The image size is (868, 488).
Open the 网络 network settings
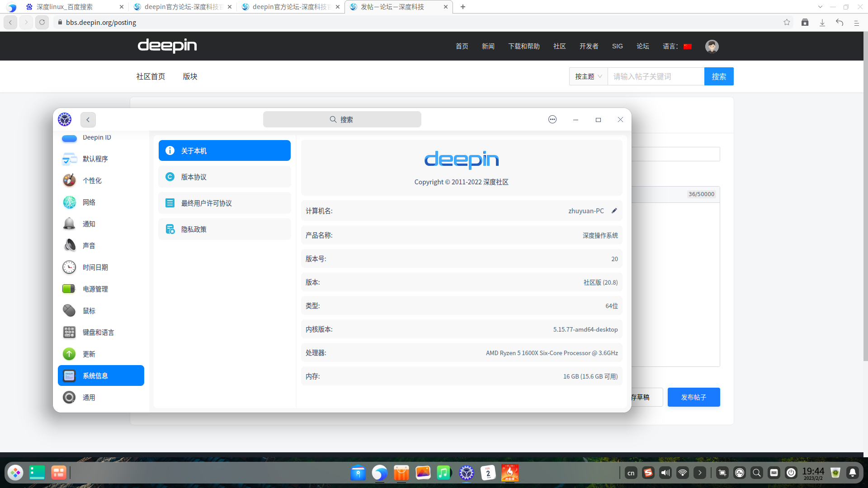point(89,202)
